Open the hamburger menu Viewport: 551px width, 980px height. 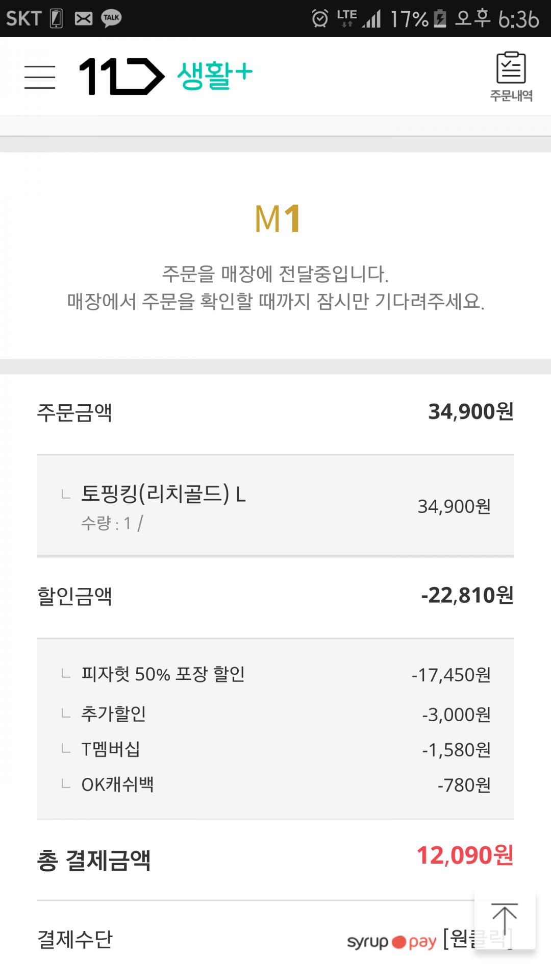coord(40,77)
